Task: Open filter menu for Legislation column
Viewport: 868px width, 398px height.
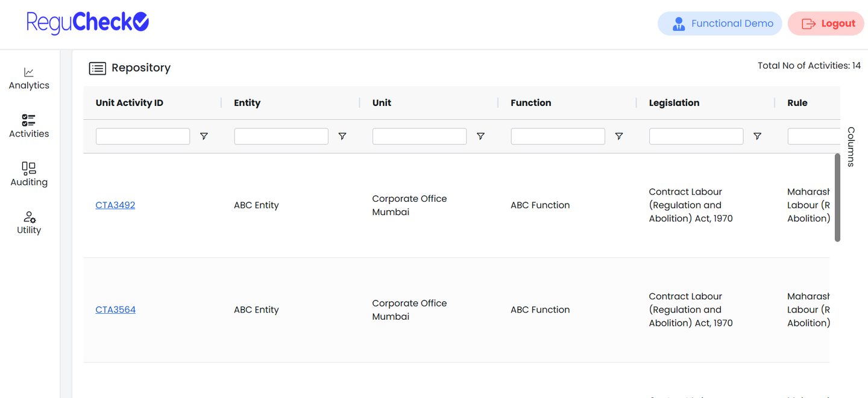Action: (757, 137)
